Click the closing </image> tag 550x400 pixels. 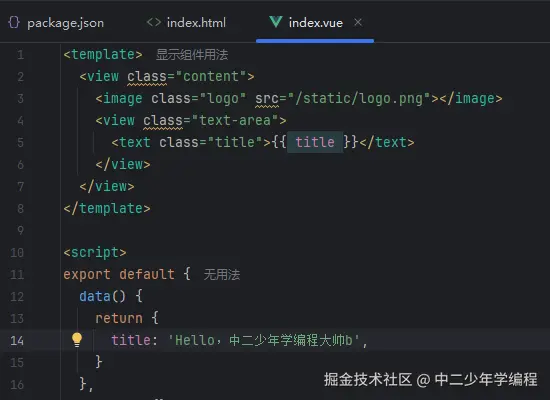pos(471,99)
